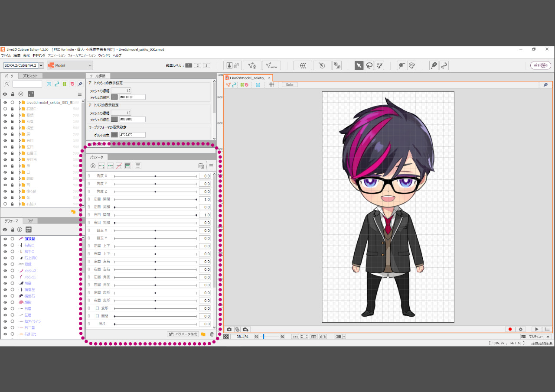Click the art mesh line color swatch #8F8F8F
The height and width of the screenshot is (392, 555).
point(114,97)
